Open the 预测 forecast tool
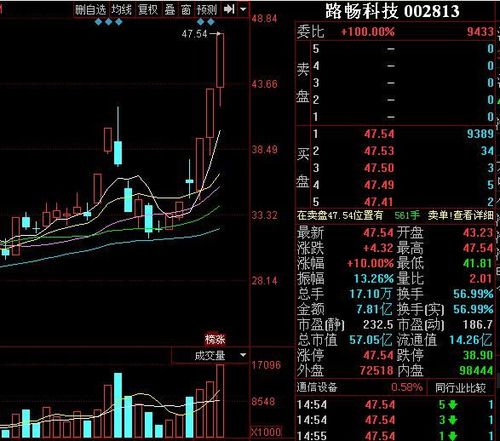Screen dimensions: 500x441 click(207, 10)
